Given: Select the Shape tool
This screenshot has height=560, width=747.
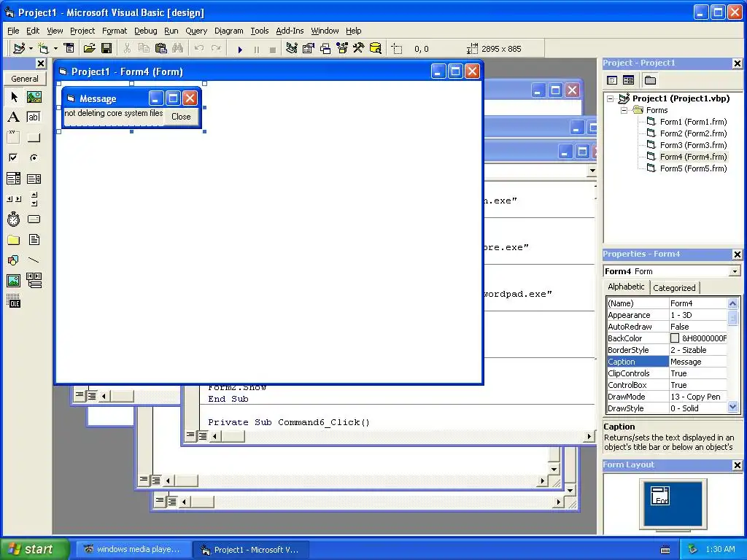Looking at the screenshot, I should pos(14,260).
